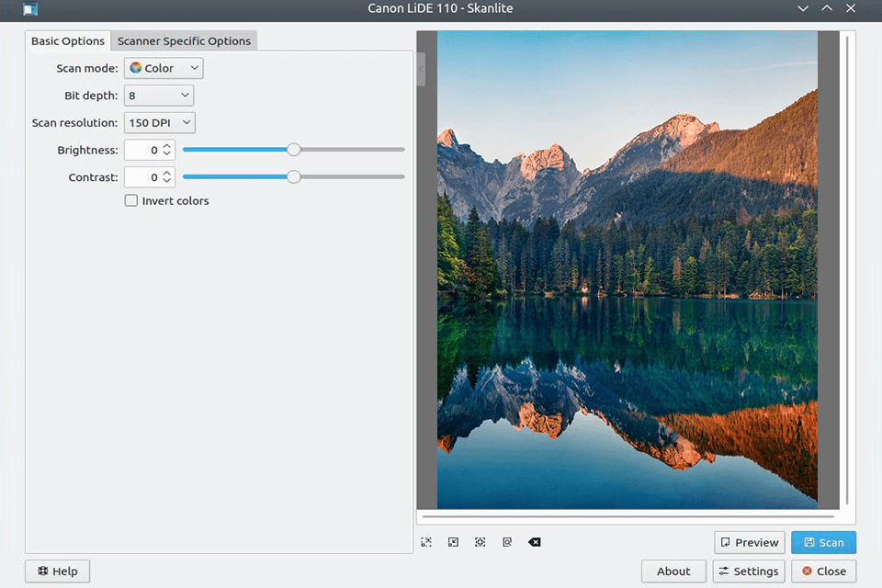Enable the Invert colors checkbox
The width and height of the screenshot is (882, 588).
(131, 200)
